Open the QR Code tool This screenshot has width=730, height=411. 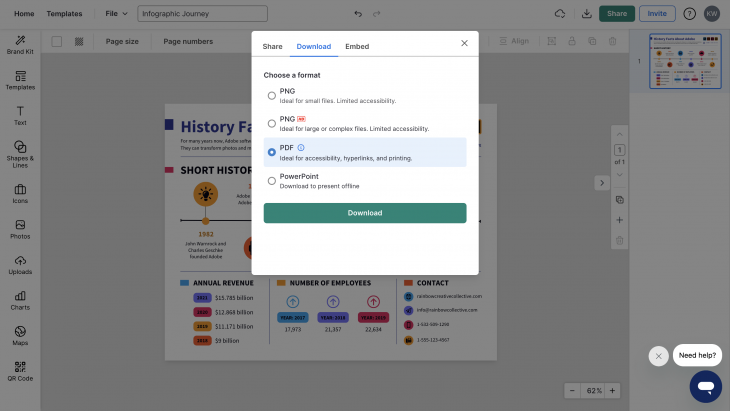20,371
